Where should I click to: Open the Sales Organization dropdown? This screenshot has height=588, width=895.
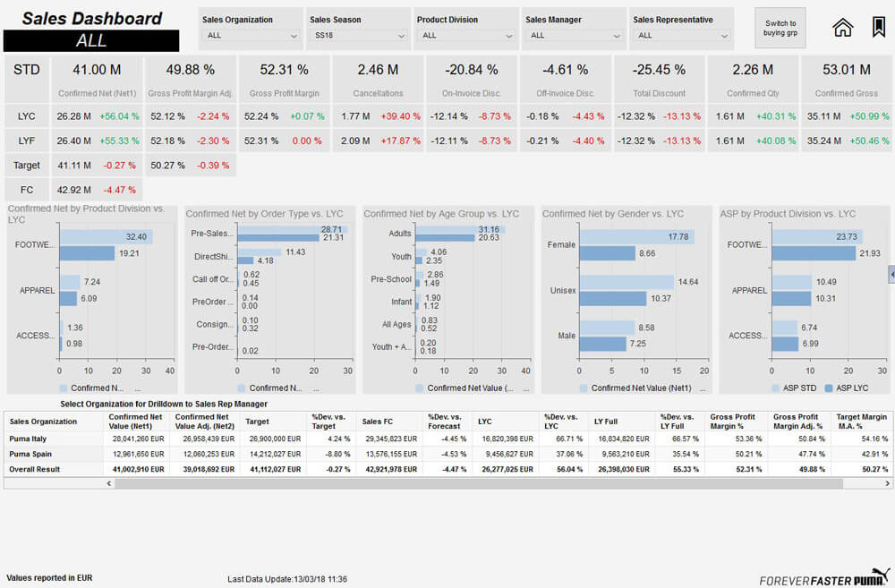click(251, 36)
